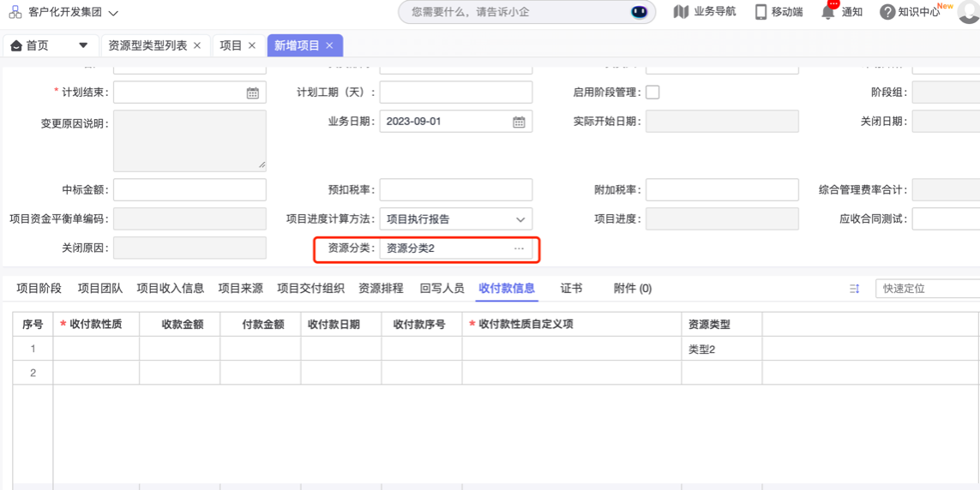Screen dimensions: 980x490
Task: Open the 通知 bell notifications
Action: click(x=828, y=12)
